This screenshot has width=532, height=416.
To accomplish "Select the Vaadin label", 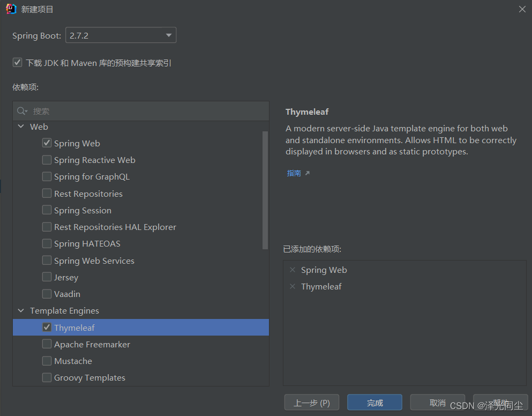I will click(67, 294).
